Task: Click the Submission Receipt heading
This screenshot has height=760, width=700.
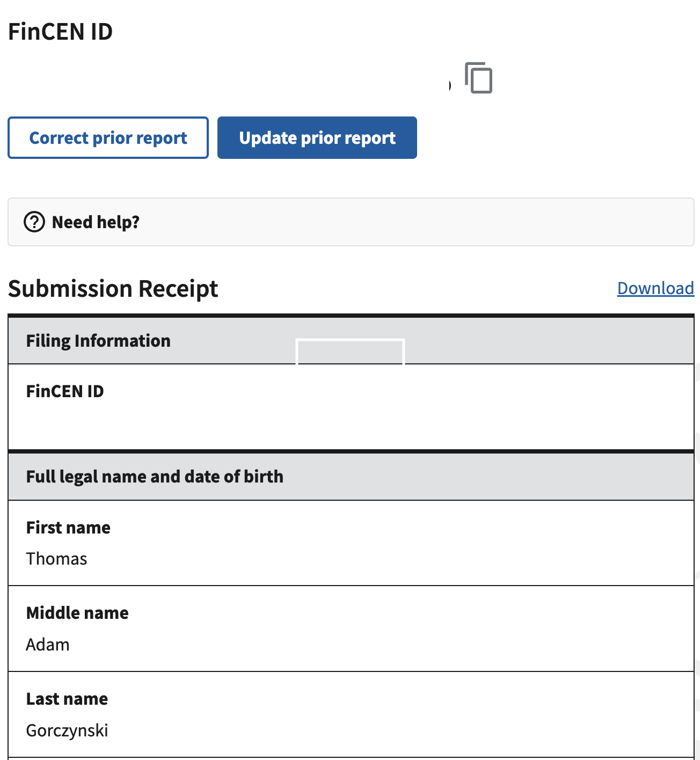Action: 113,289
